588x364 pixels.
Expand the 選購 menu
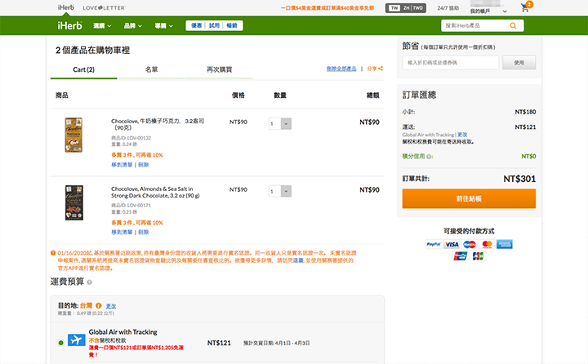point(102,26)
